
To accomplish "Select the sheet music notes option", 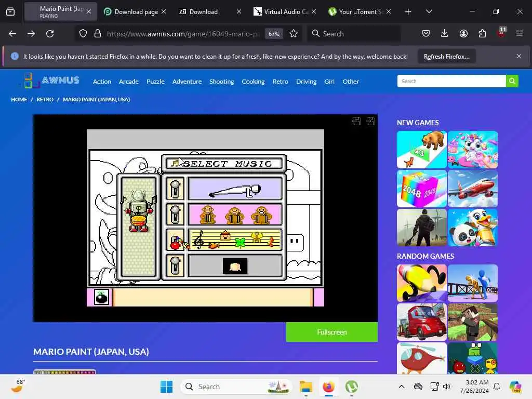I will [235, 240].
